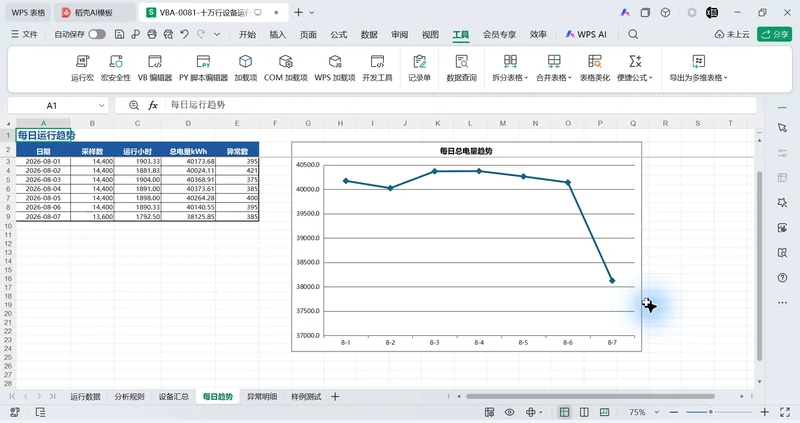The height and width of the screenshot is (423, 800).
Task: Switch to page break preview in status bar
Action: tap(604, 412)
